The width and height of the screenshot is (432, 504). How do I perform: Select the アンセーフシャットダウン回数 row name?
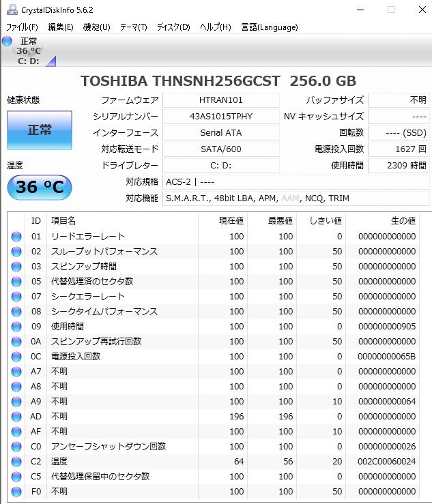(x=109, y=446)
